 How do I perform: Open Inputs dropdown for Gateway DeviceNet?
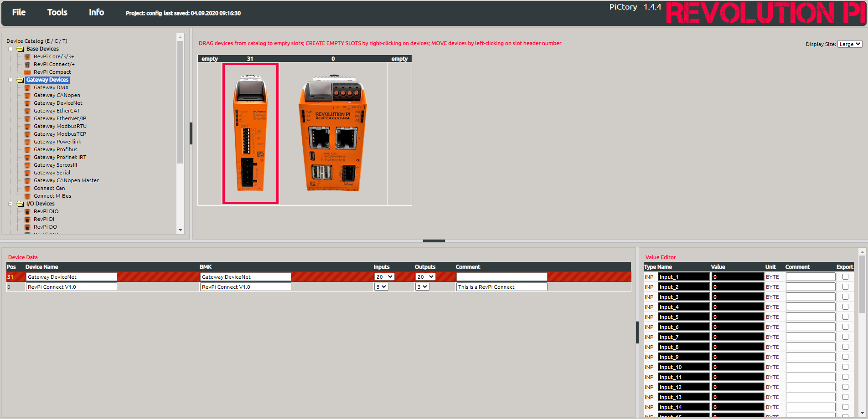pos(384,277)
